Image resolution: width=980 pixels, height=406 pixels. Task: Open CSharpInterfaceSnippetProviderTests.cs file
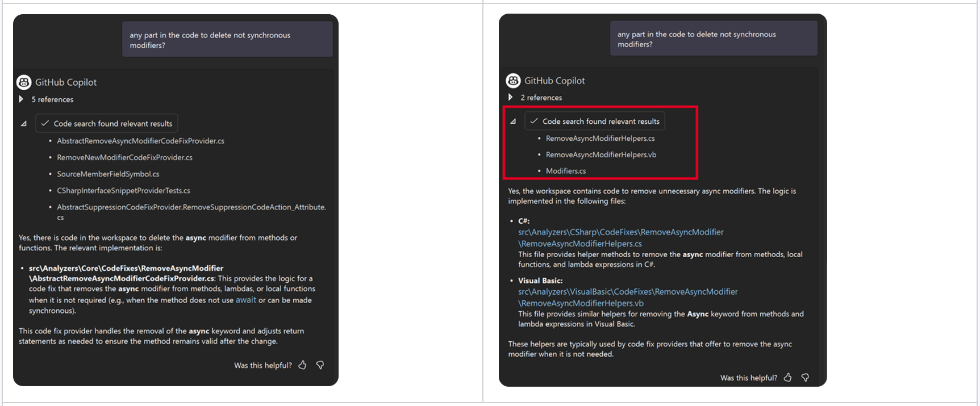(x=123, y=190)
